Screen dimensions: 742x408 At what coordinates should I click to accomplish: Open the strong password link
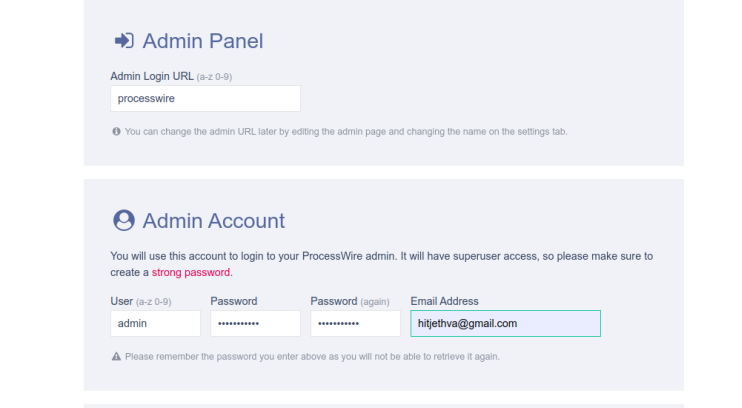192,272
